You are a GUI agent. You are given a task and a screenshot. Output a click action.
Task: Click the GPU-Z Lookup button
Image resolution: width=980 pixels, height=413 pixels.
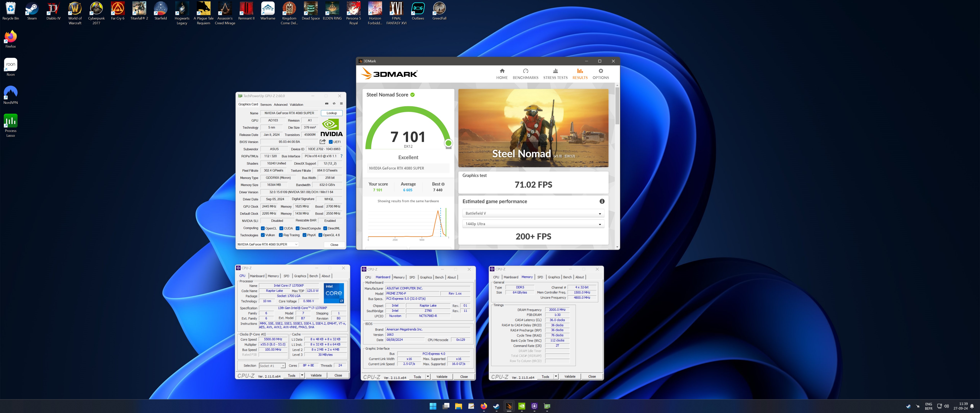coord(331,113)
